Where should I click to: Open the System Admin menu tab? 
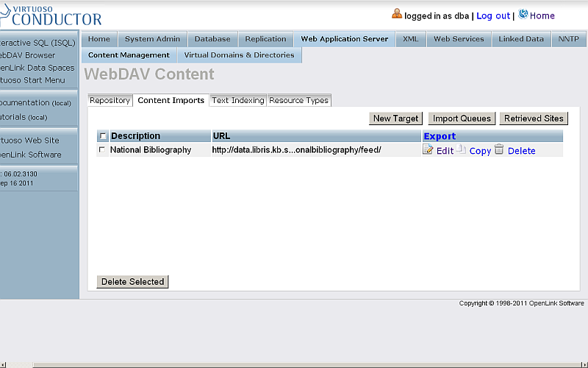[x=152, y=39]
